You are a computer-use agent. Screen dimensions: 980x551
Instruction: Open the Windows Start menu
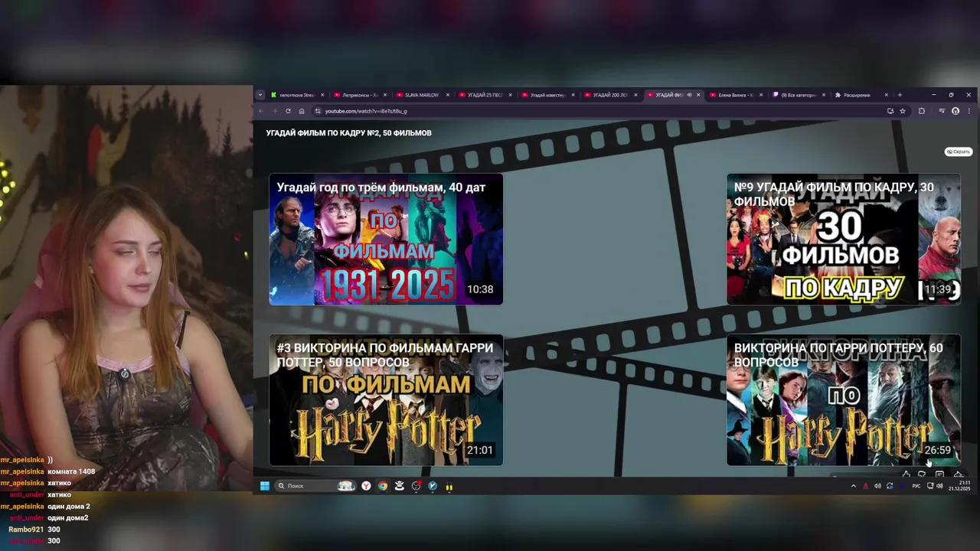[x=265, y=486]
